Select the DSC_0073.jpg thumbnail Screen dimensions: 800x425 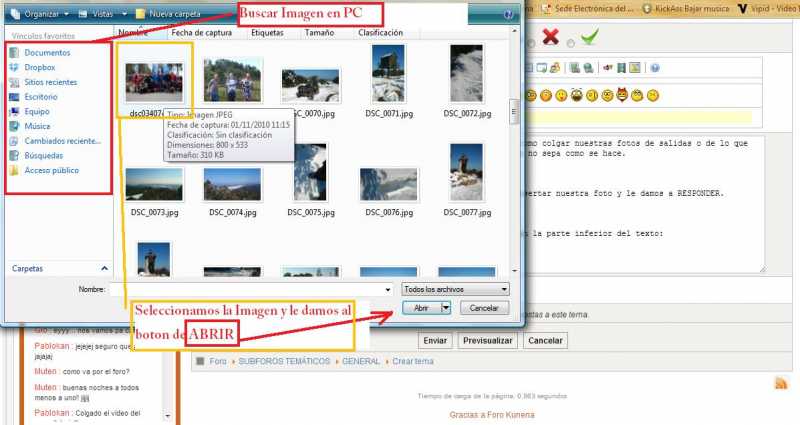click(x=154, y=185)
